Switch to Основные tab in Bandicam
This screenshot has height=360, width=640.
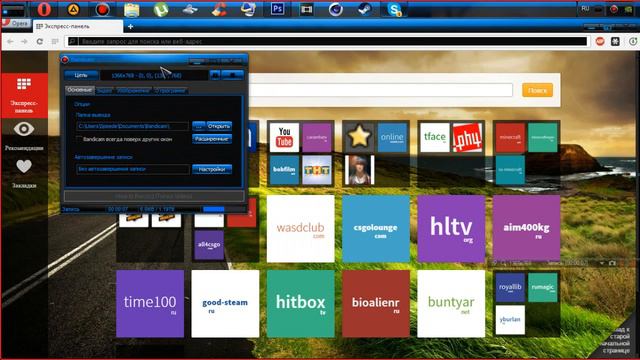pos(80,90)
